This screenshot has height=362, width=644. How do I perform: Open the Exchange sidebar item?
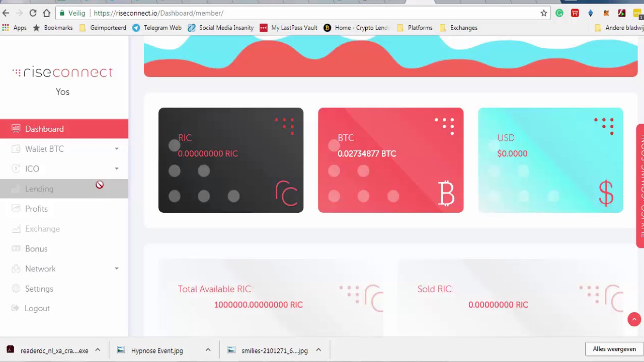(64, 229)
